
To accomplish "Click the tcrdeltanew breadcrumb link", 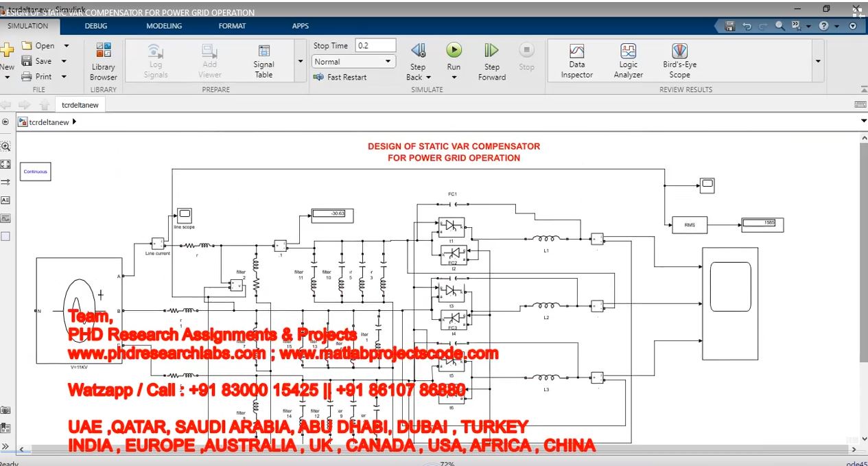I will click(x=49, y=121).
